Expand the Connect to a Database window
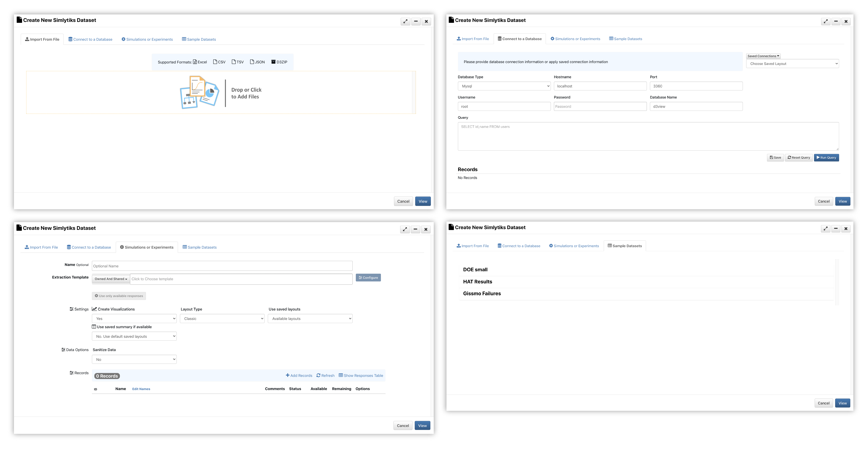This screenshot has height=450, width=868. pyautogui.click(x=826, y=22)
